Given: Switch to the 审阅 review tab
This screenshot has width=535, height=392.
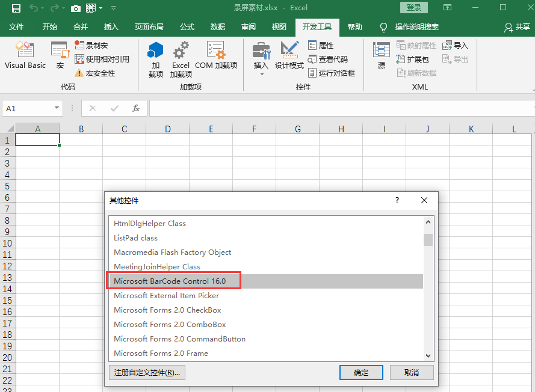Looking at the screenshot, I should pos(249,27).
